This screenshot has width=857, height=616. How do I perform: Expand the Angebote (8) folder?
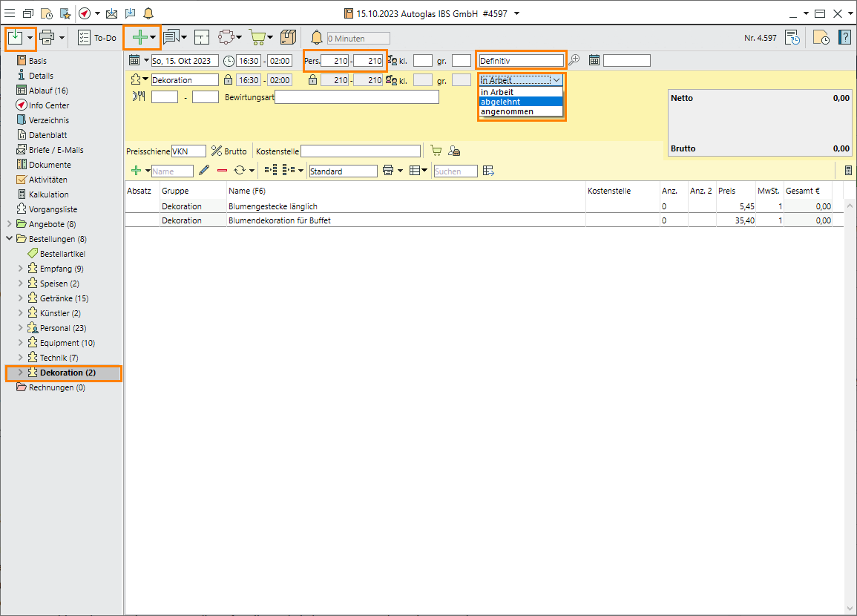[x=10, y=224]
